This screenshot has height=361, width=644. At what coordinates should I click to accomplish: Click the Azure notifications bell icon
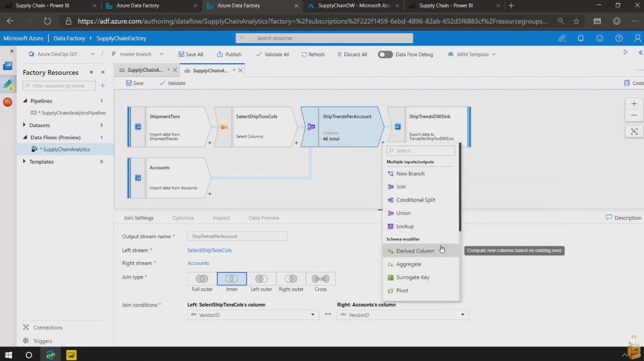(x=581, y=38)
